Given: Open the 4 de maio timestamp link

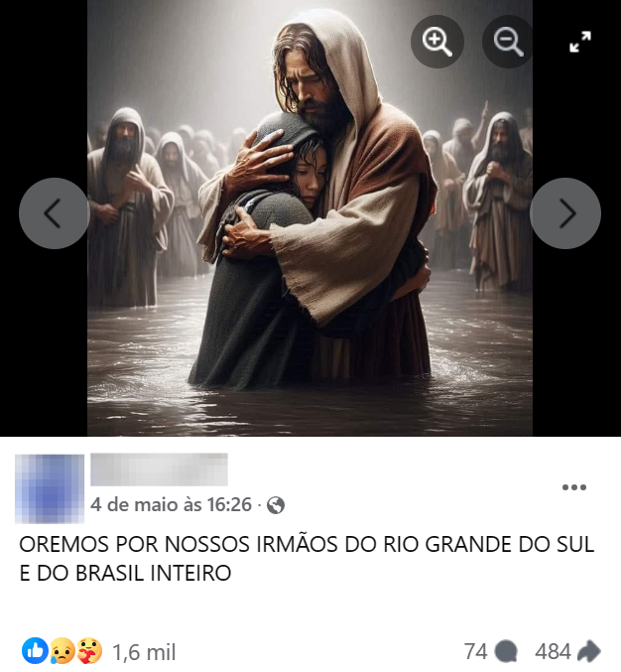Looking at the screenshot, I should 171,505.
